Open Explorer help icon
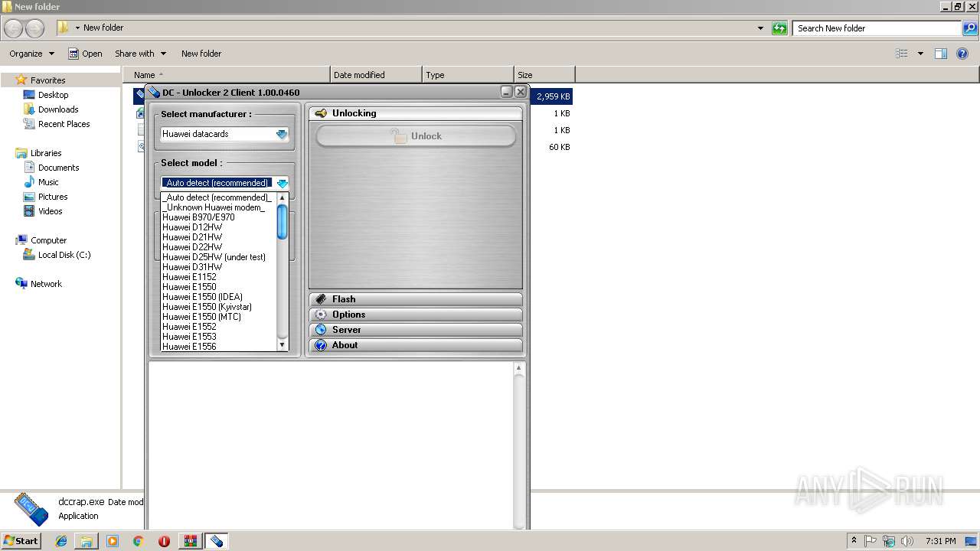 (963, 54)
